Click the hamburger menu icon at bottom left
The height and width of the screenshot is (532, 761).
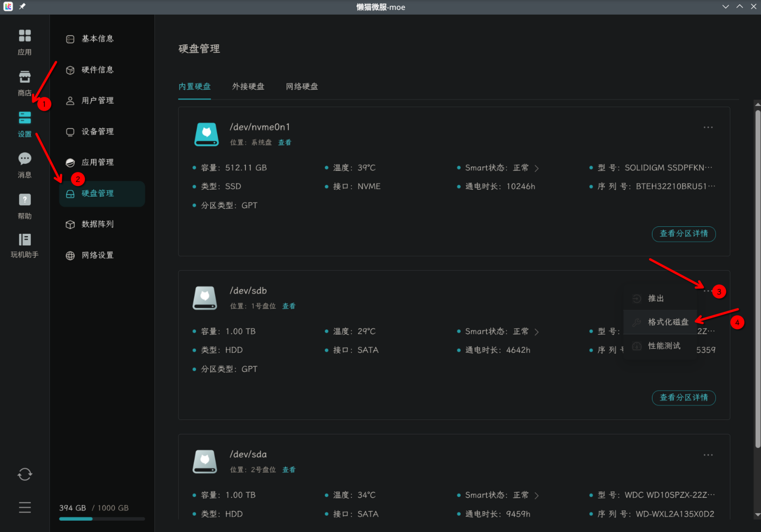[x=25, y=507]
